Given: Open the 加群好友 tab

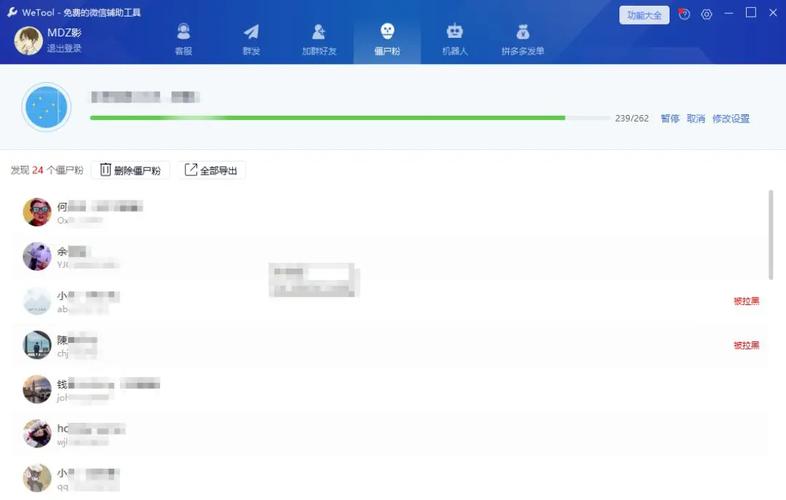Looking at the screenshot, I should 319,39.
